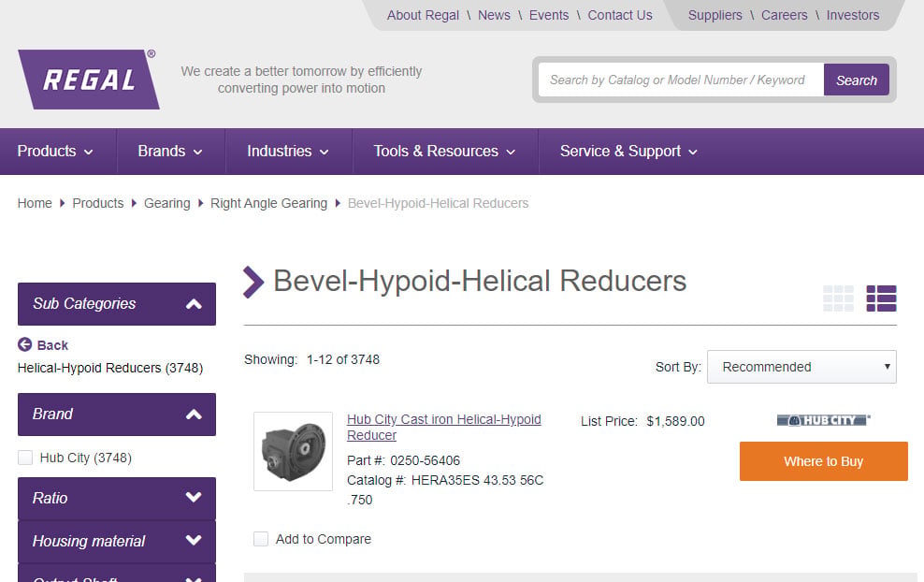
Task: Click catalog number HERA35ES 43.53 56C
Action: click(477, 480)
